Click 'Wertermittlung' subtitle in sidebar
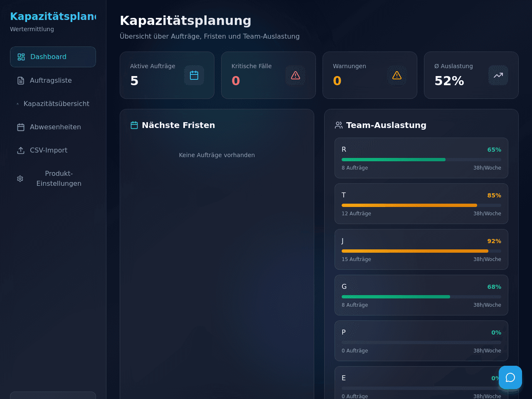 tap(32, 29)
